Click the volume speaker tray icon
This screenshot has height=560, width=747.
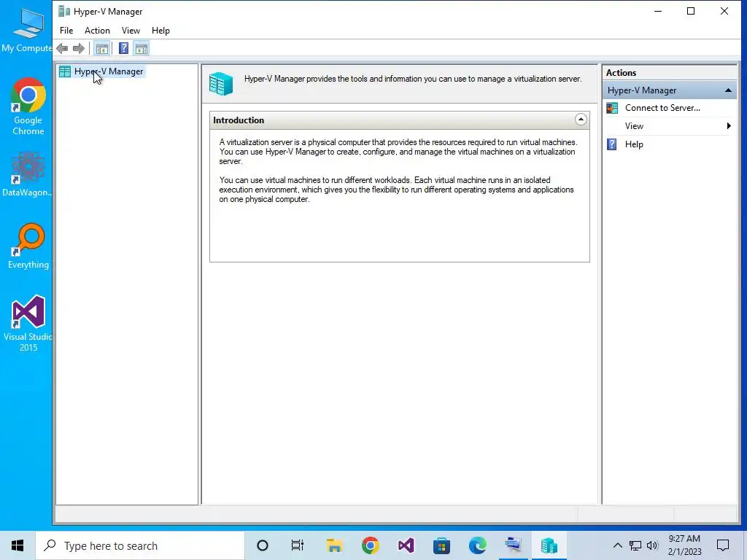(652, 545)
